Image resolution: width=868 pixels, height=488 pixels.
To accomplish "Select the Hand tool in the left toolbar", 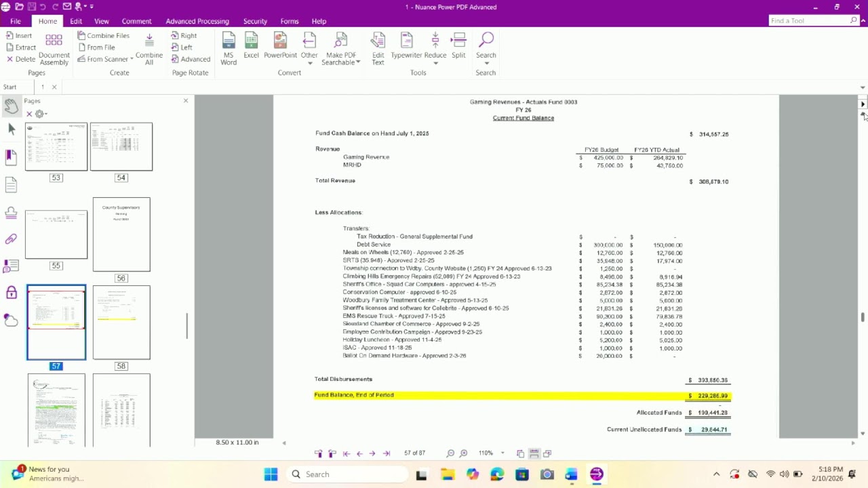I will [x=11, y=106].
